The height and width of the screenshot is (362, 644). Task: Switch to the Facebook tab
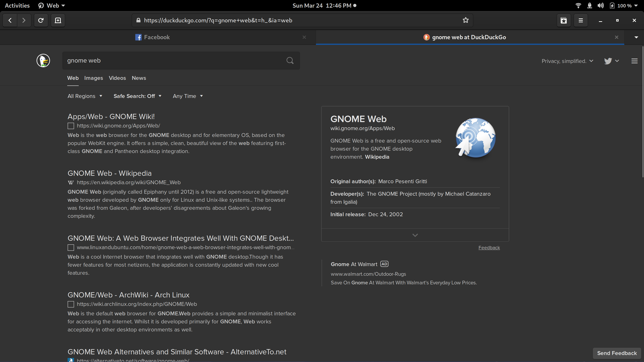[157, 37]
